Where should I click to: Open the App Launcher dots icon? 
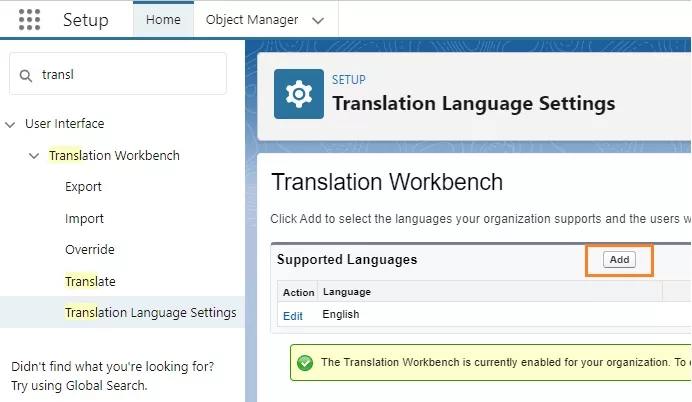coord(29,20)
